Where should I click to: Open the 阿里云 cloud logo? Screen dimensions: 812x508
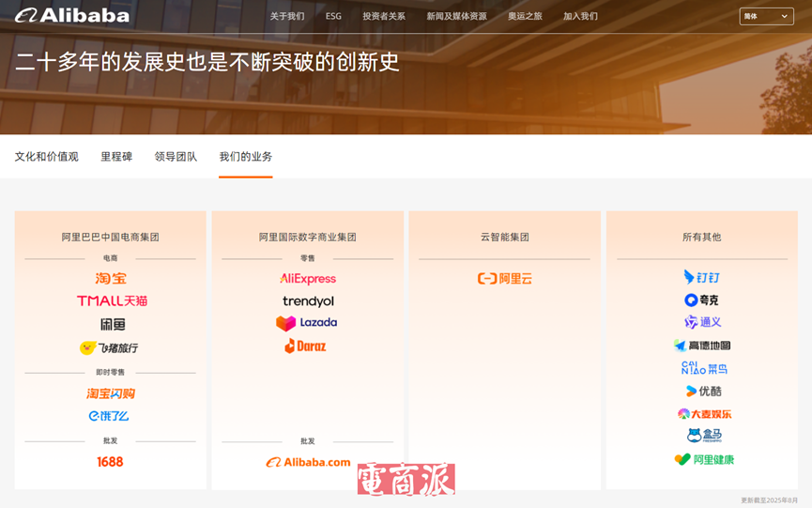click(x=505, y=279)
